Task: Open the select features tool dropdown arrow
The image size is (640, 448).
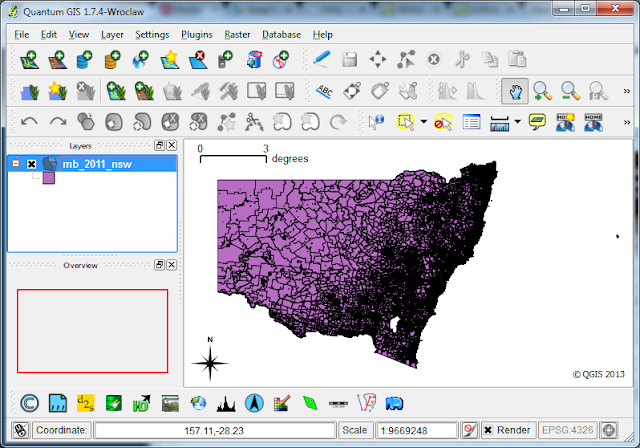Action: click(424, 122)
